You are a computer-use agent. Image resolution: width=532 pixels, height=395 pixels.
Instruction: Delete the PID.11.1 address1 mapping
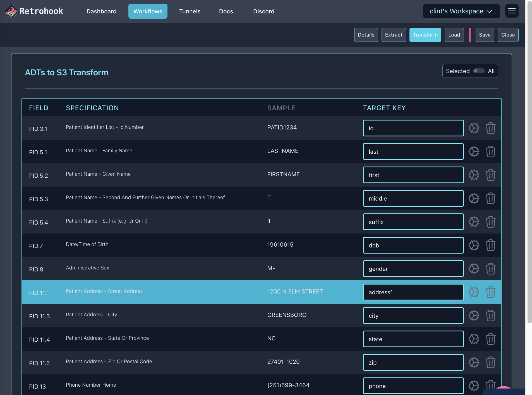490,292
